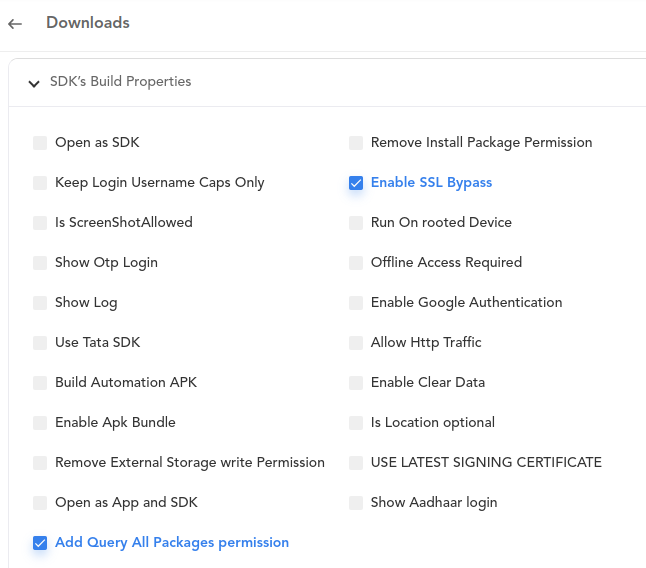This screenshot has height=568, width=646.
Task: Tick Offline Access Required checkbox
Action: [x=356, y=263]
